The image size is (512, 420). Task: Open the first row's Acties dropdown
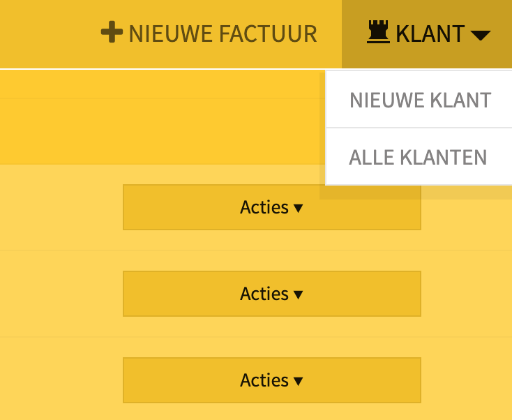coord(271,207)
